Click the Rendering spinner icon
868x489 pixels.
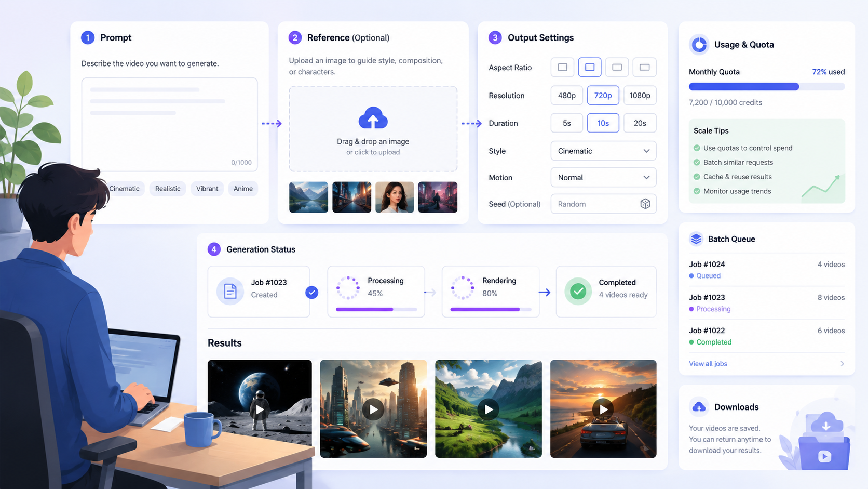click(462, 287)
